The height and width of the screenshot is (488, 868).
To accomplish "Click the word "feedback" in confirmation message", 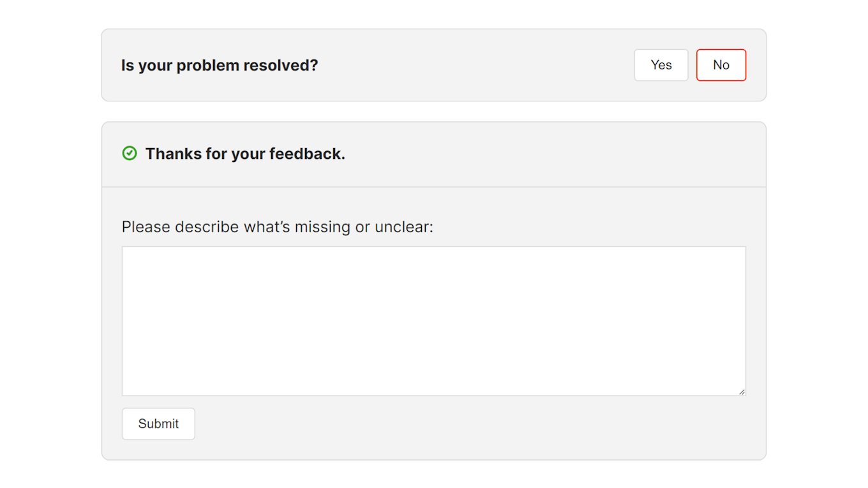I will (307, 154).
